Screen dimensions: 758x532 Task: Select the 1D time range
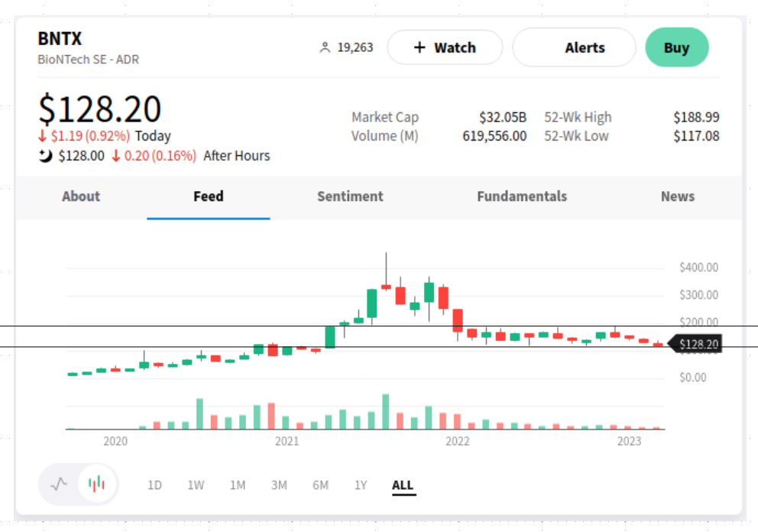click(x=154, y=485)
